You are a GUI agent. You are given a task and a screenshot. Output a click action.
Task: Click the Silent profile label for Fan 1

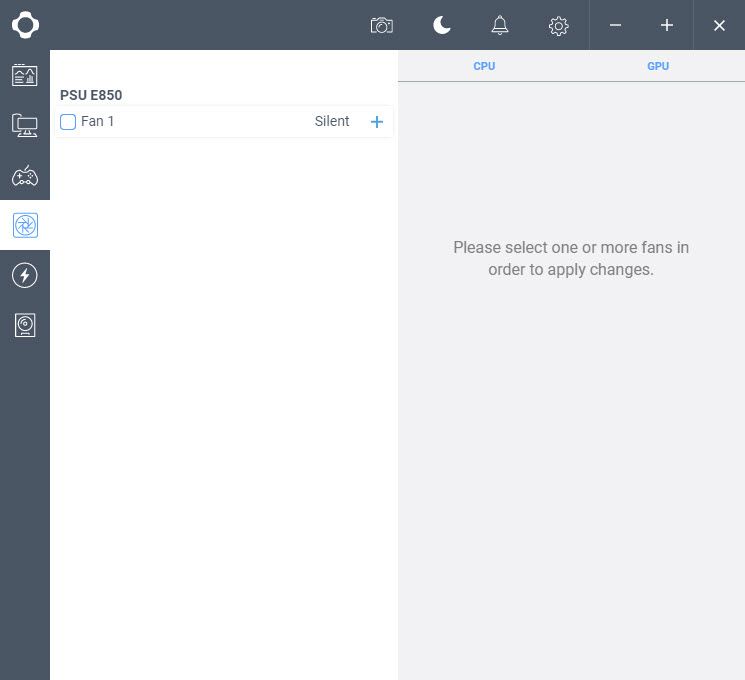coord(332,121)
